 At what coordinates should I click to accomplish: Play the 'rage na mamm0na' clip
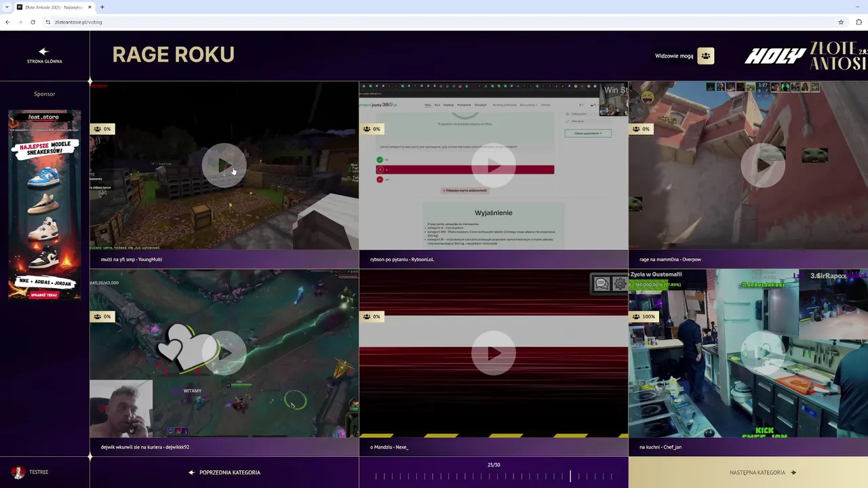point(762,165)
